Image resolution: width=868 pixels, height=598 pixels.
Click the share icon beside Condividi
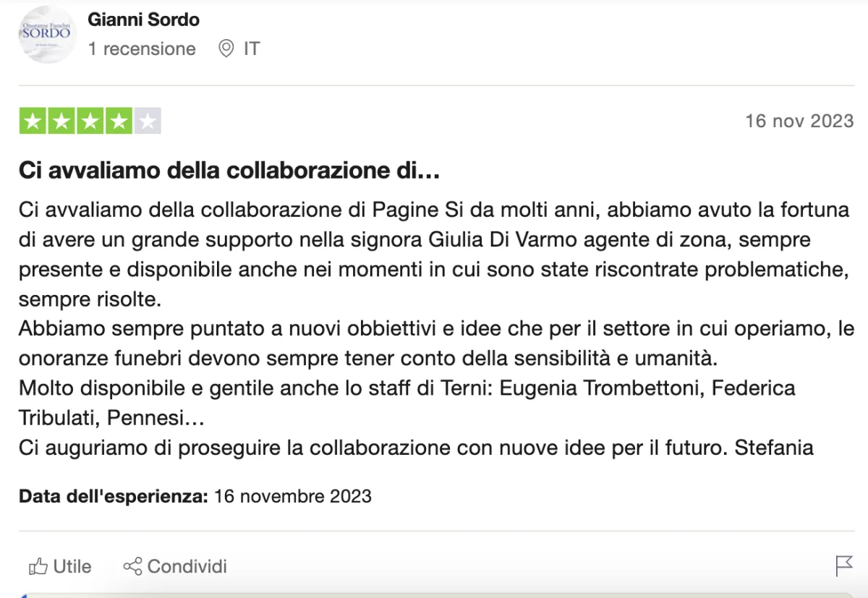pos(132,566)
